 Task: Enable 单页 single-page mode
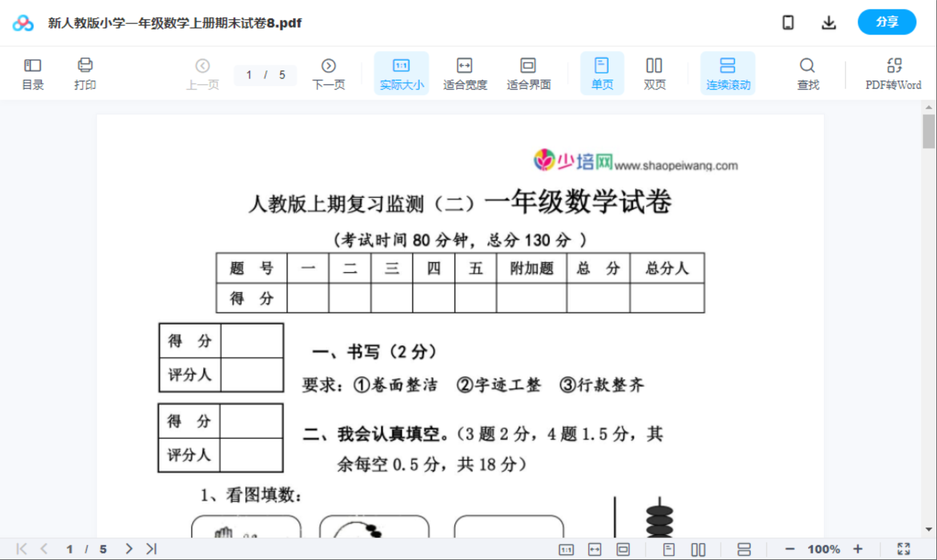[602, 73]
